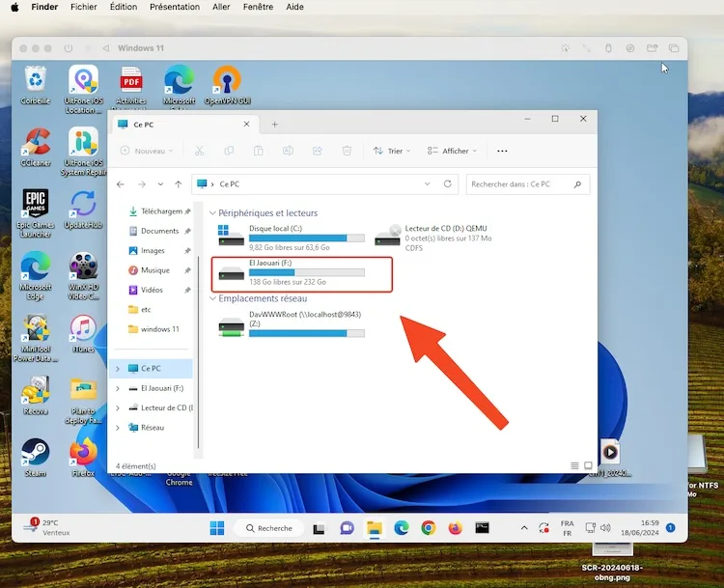Open the Nouveau dropdown menu
Image resolution: width=724 pixels, height=588 pixels.
[x=147, y=151]
